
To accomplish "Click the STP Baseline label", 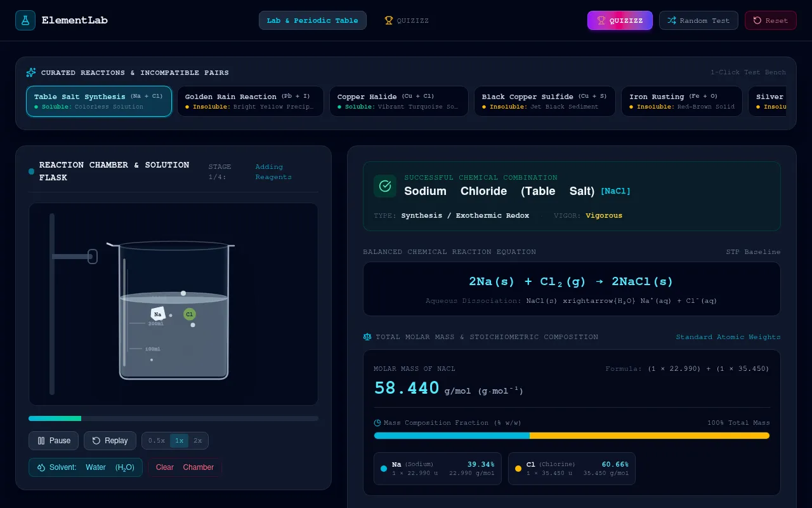I will [754, 252].
